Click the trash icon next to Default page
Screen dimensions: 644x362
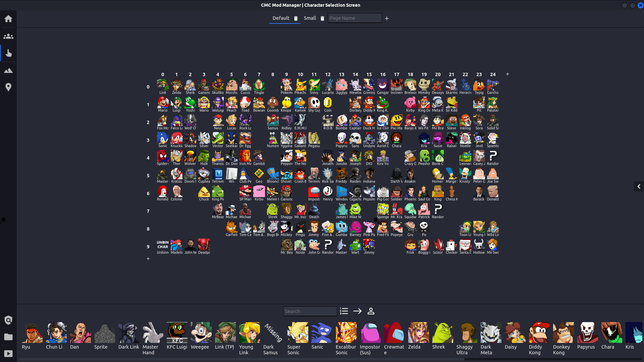click(296, 18)
